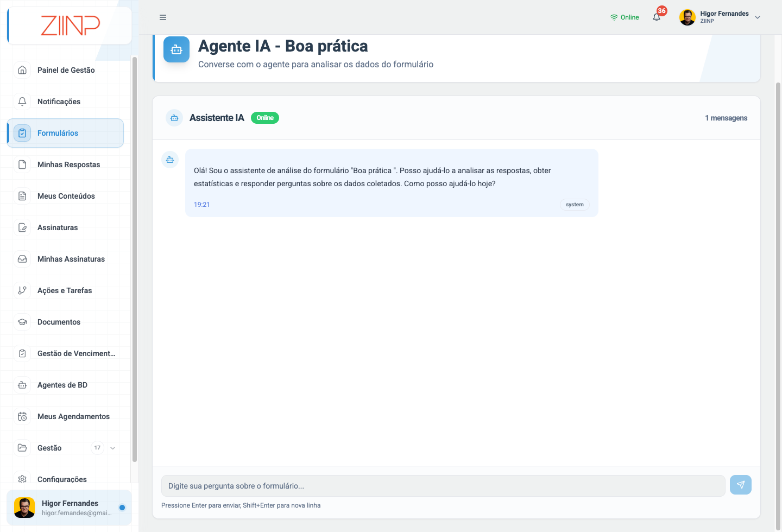Viewport: 782px width, 532px height.
Task: Click the Agente IA - Boa prática title
Action: pos(283,46)
